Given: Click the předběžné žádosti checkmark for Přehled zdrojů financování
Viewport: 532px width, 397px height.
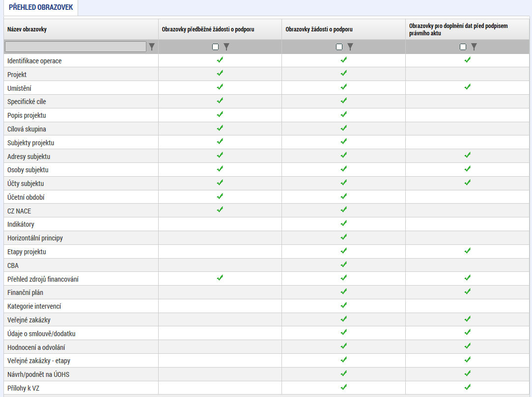Looking at the screenshot, I should pyautogui.click(x=220, y=278).
